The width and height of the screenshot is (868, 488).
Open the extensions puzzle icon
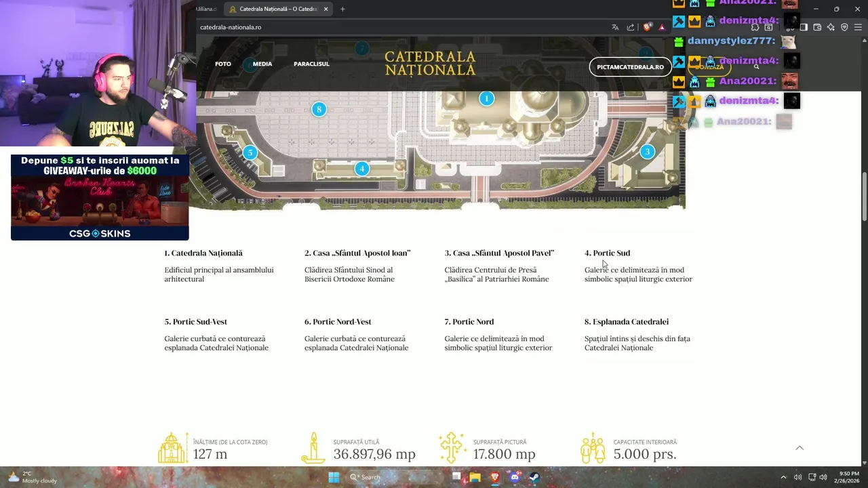click(x=755, y=27)
